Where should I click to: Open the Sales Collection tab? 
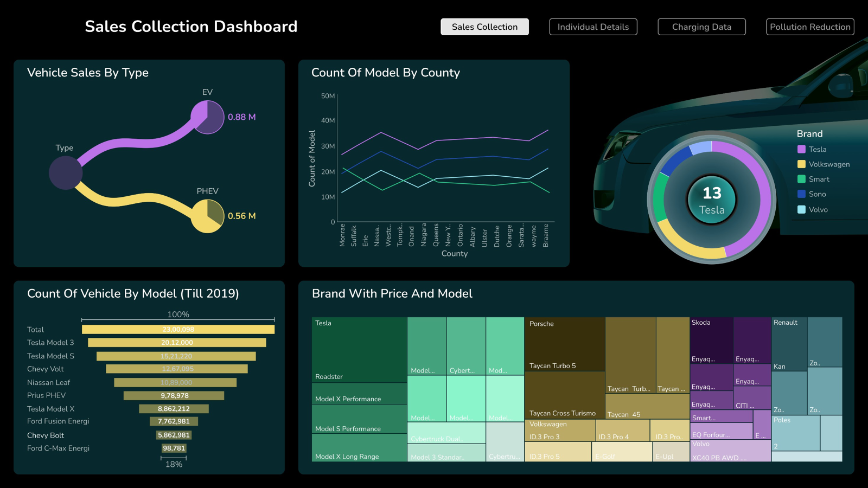point(484,27)
